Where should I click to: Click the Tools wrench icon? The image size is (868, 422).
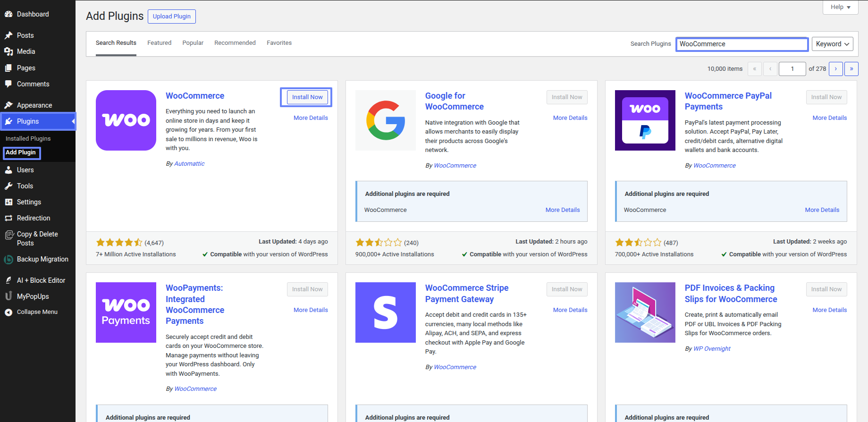tap(8, 186)
